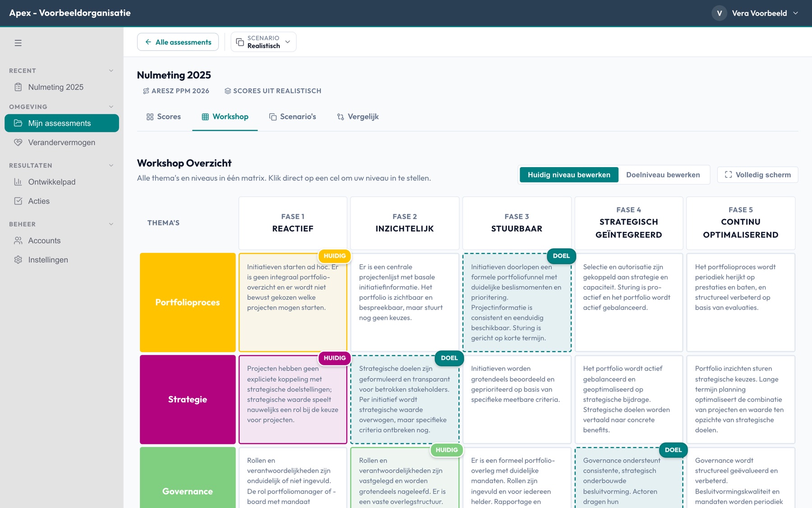The image size is (812, 508).
Task: Click the table icon on Workshop tab
Action: click(205, 117)
